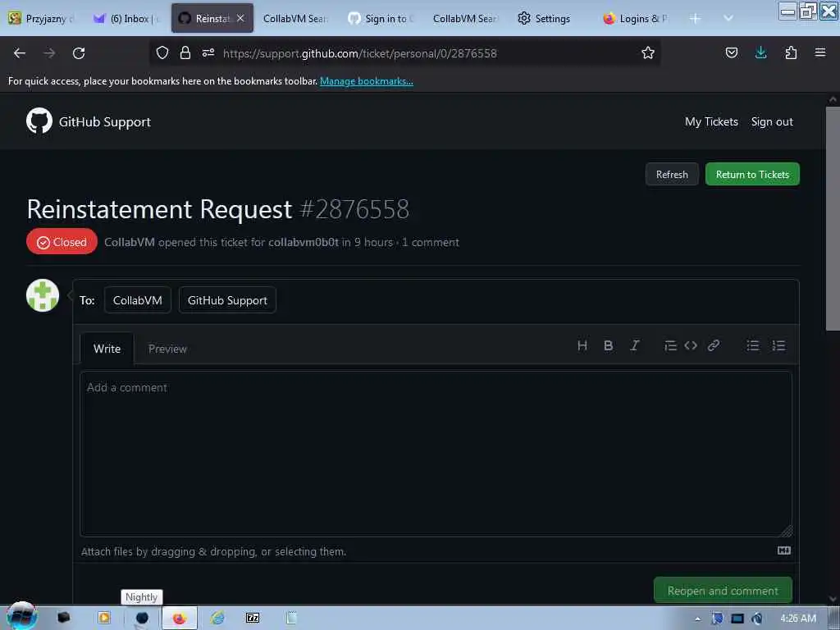The image size is (840, 630).
Task: Open the Windows Start orb
Action: [x=22, y=616]
